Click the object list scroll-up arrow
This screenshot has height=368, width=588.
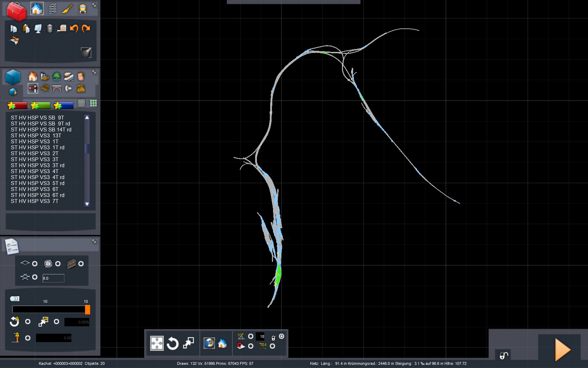tap(87, 117)
